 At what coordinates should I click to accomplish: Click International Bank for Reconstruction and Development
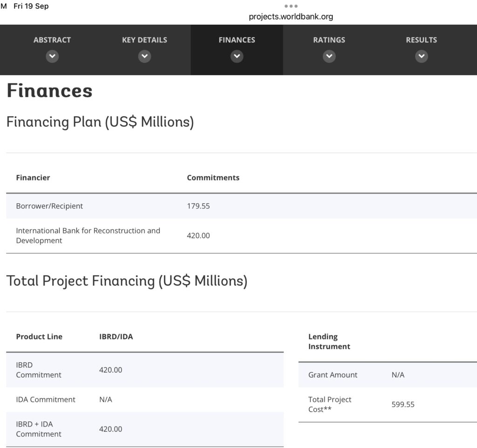click(88, 235)
